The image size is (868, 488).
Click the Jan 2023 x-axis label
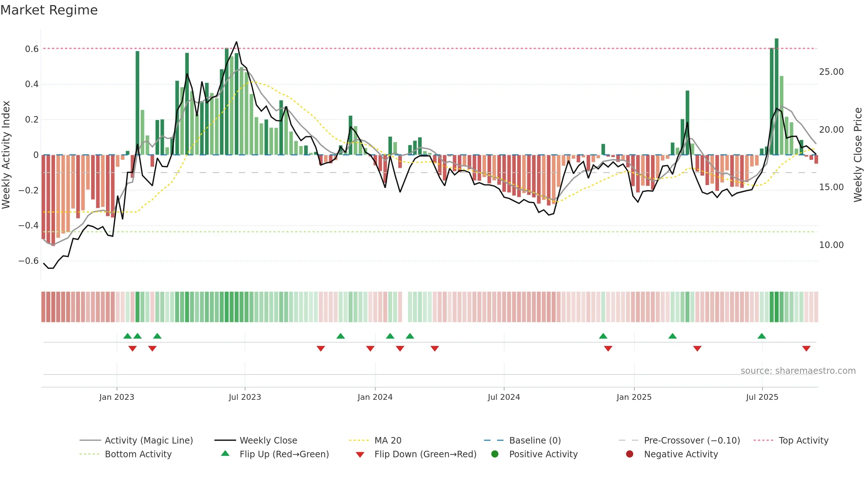pos(117,397)
